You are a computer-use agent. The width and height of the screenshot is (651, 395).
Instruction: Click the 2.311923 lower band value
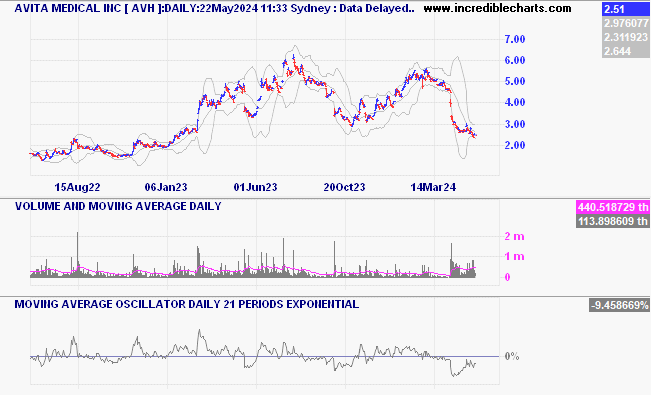point(625,37)
